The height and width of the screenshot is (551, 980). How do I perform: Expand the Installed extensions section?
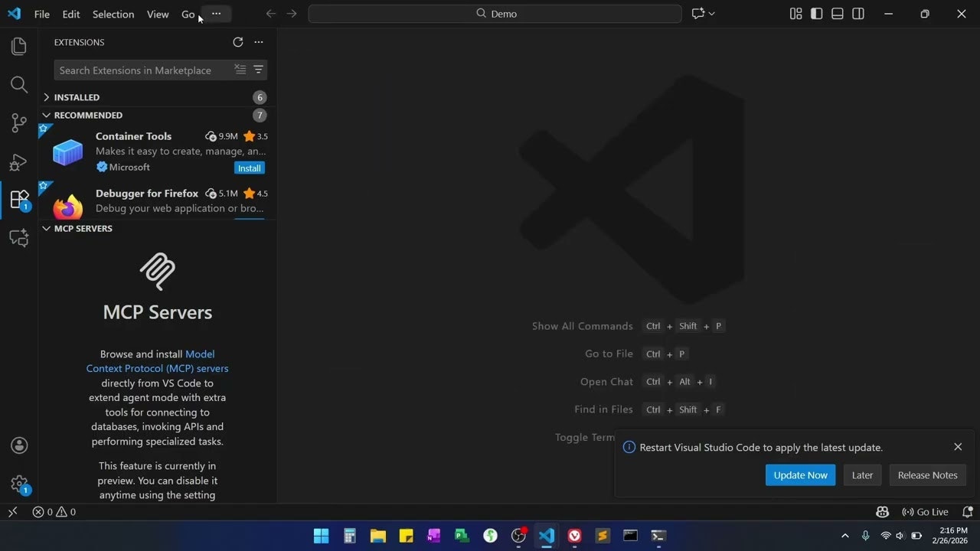pos(47,97)
